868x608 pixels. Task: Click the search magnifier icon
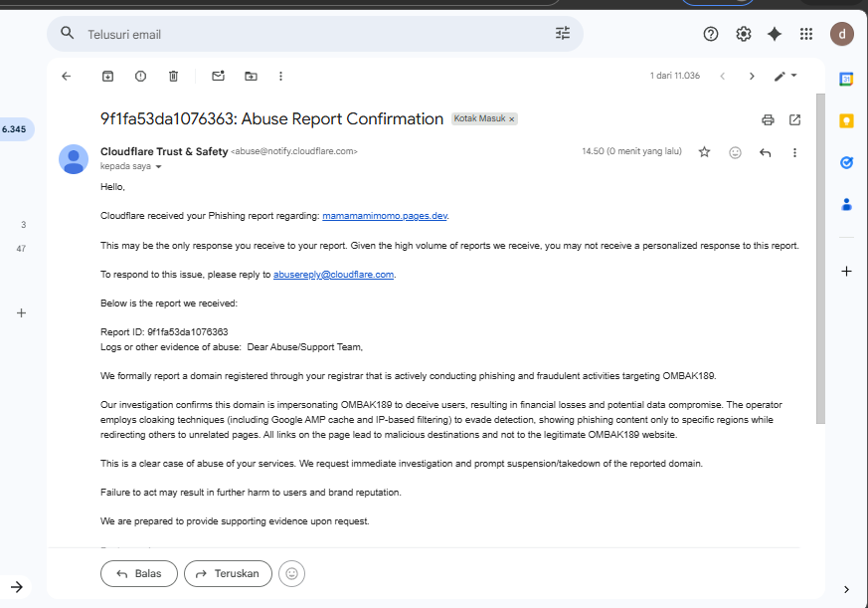[x=67, y=33]
